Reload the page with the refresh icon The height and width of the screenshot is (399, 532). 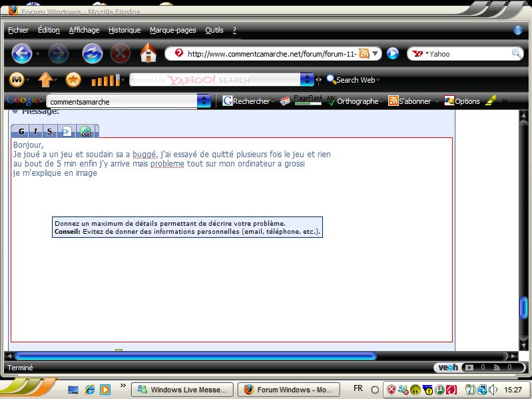point(92,53)
